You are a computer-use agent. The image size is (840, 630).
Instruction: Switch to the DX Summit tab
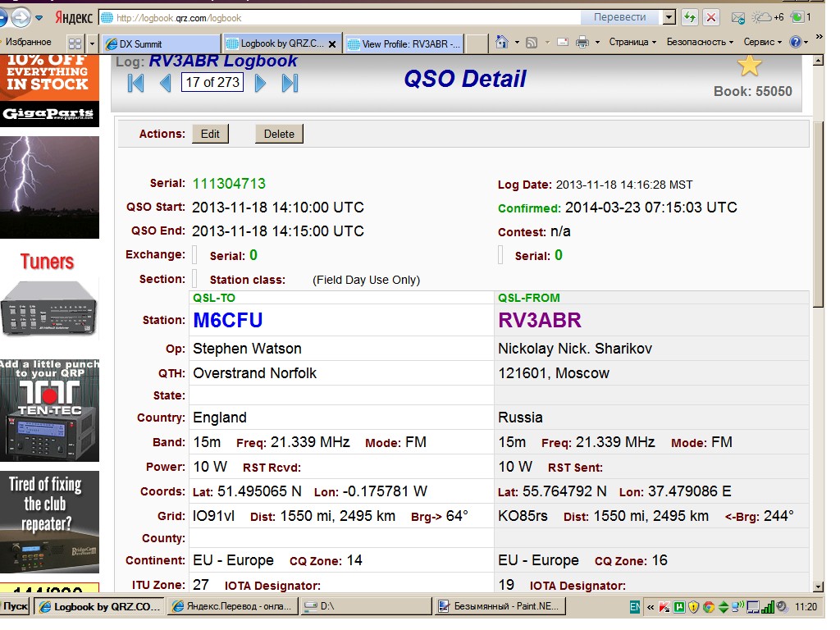(x=160, y=43)
